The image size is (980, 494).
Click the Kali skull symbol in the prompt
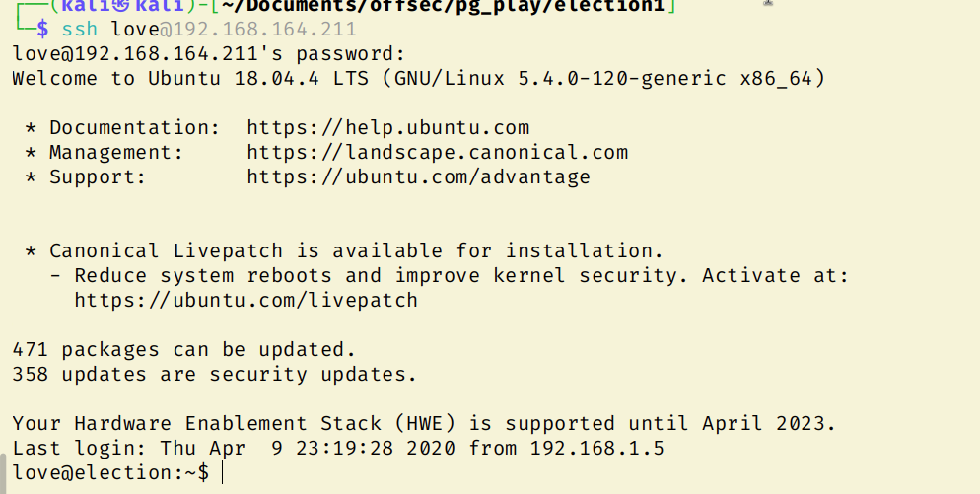point(125,6)
